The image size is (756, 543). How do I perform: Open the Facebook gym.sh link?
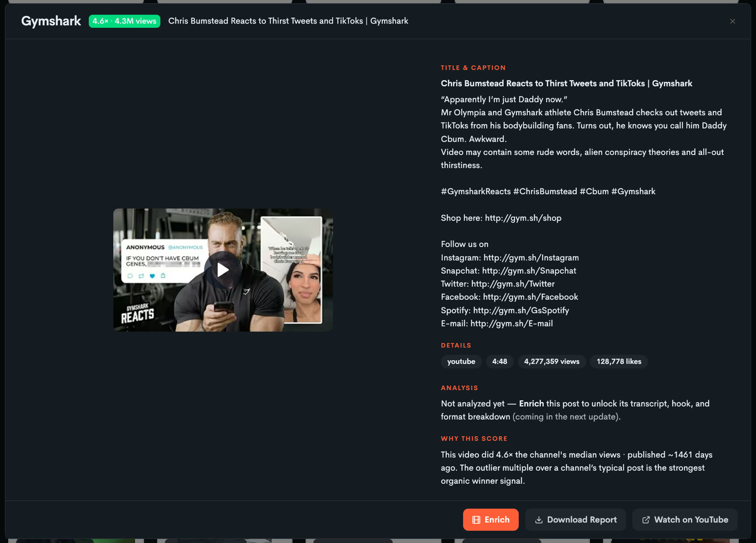point(531,297)
